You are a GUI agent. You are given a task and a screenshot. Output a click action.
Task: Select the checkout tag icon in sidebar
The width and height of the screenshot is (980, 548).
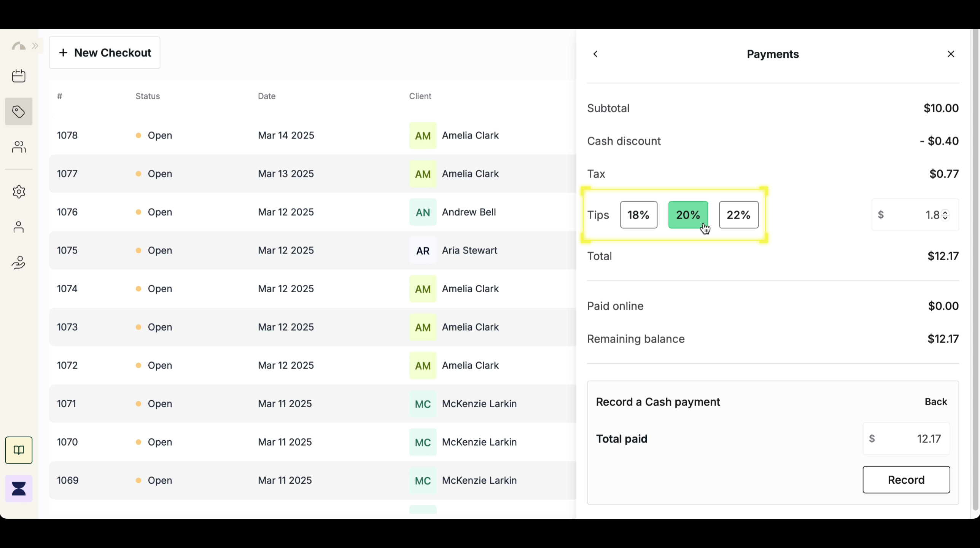(19, 112)
